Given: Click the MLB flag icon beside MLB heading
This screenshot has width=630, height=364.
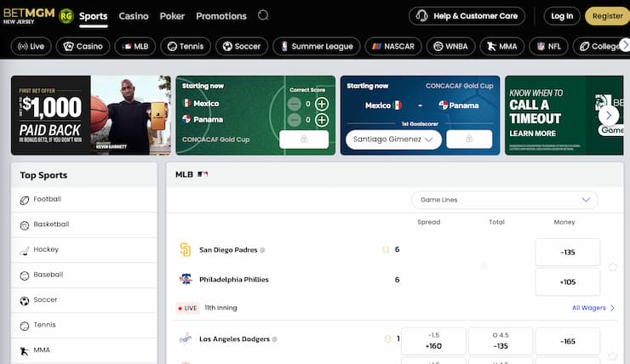Looking at the screenshot, I should (x=203, y=174).
